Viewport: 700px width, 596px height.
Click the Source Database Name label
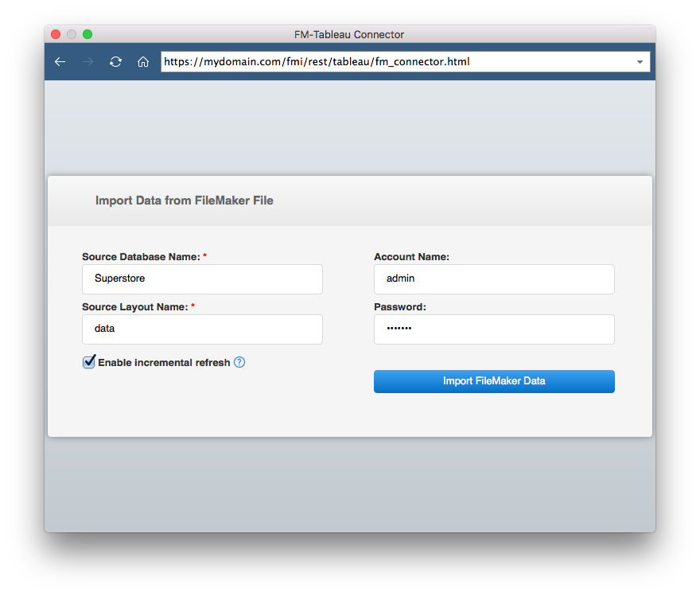tap(141, 257)
